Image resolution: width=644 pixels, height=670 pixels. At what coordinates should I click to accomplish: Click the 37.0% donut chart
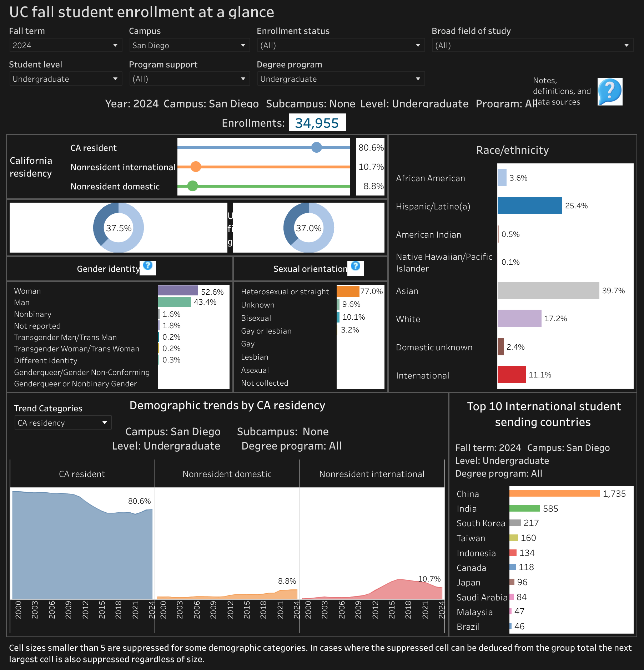click(309, 228)
